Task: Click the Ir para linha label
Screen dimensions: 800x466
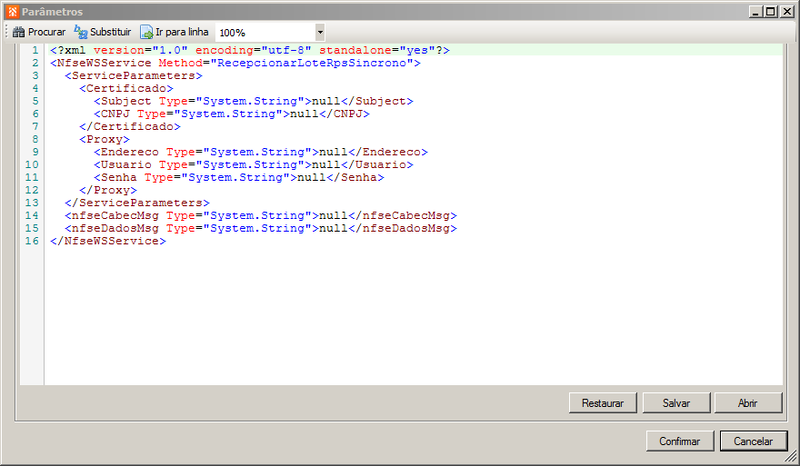Action: click(x=182, y=32)
